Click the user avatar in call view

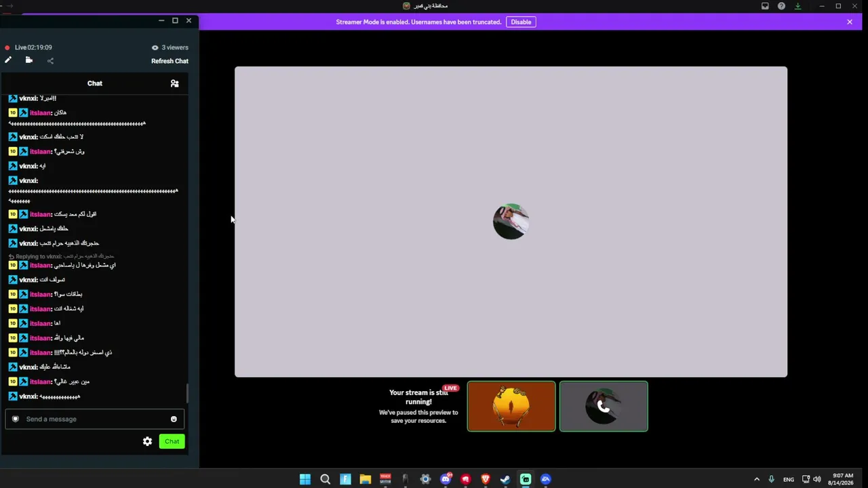click(511, 221)
